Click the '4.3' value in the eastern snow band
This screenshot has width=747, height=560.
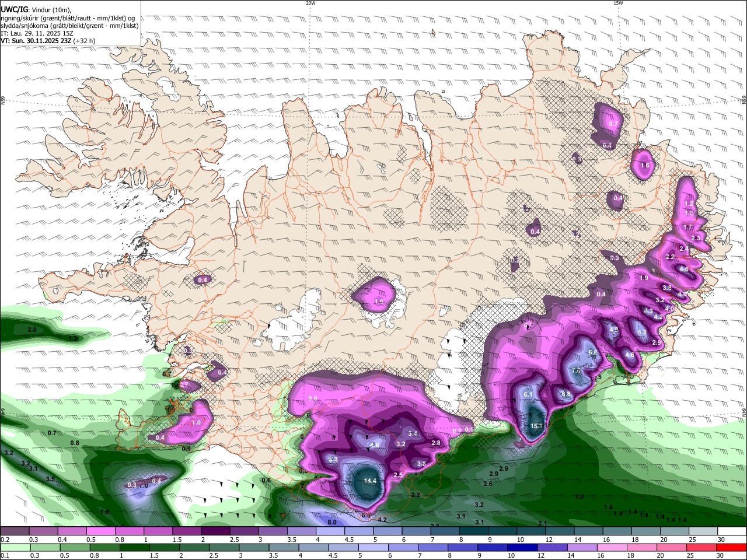[x=648, y=311]
